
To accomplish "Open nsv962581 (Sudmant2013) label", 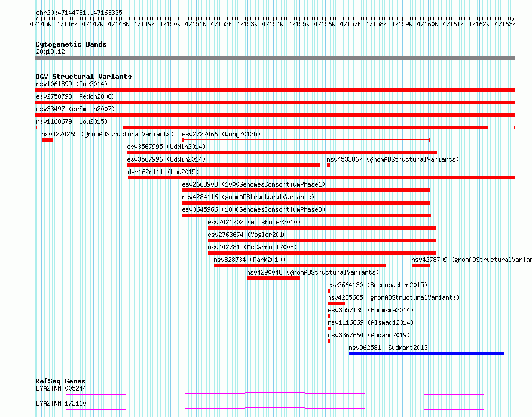I will (390, 348).
